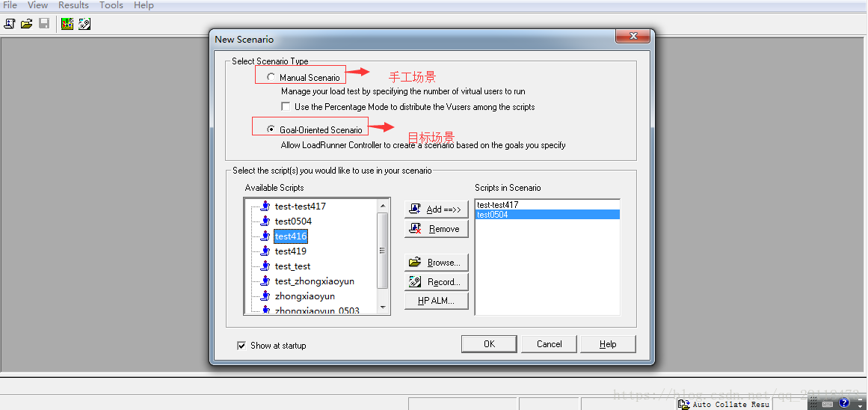Image resolution: width=868 pixels, height=410 pixels.
Task: Click the Browse... button
Action: coord(436,262)
